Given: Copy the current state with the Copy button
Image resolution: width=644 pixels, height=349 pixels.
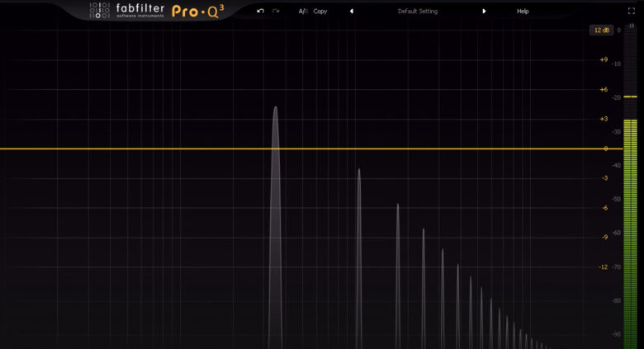Looking at the screenshot, I should [x=320, y=11].
